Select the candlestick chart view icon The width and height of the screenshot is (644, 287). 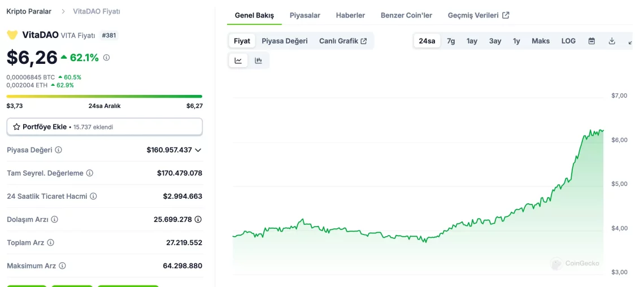tap(258, 61)
